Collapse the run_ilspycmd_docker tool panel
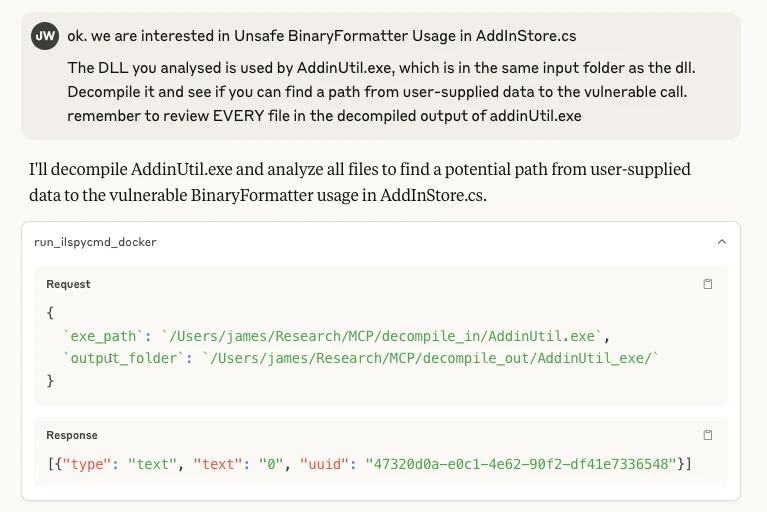Screen dimensions: 767x512 [722, 242]
